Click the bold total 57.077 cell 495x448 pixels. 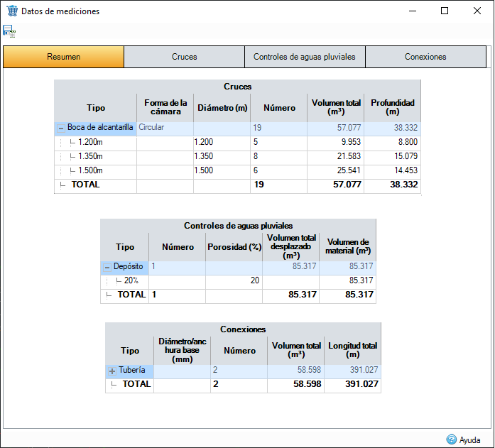[x=336, y=185]
